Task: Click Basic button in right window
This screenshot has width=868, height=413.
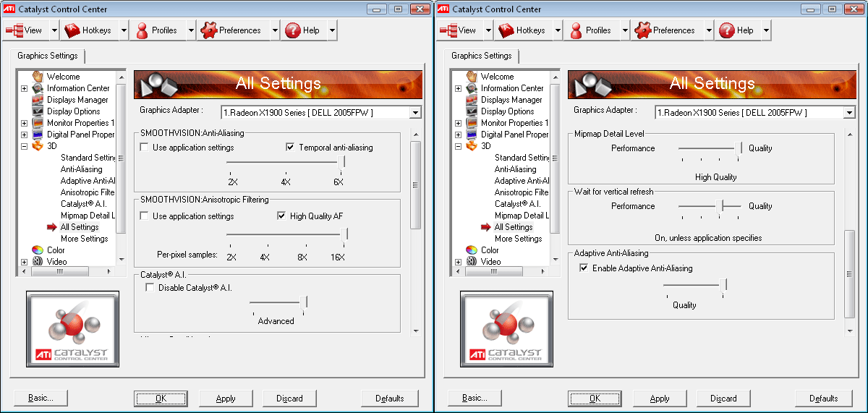Action: coord(475,398)
